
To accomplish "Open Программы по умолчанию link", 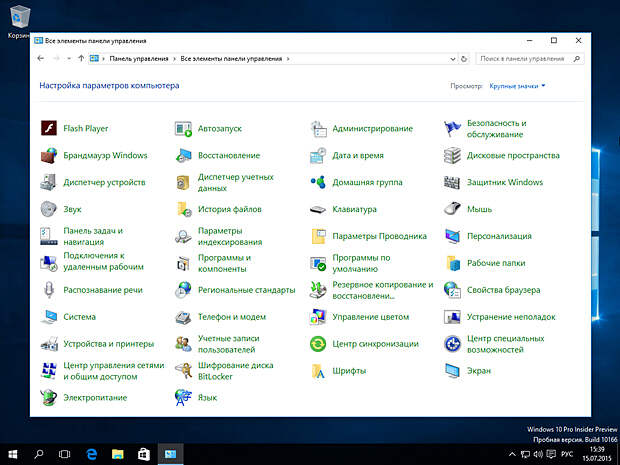I will 361,263.
